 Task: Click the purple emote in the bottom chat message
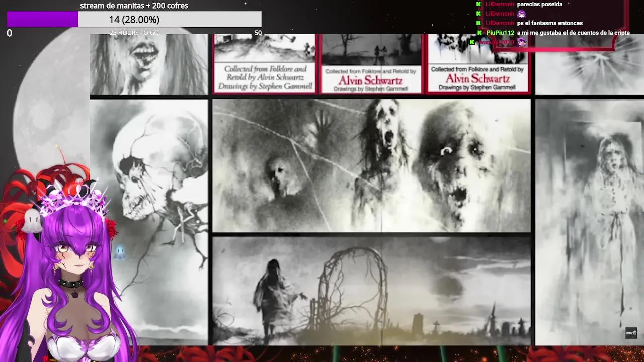(x=521, y=42)
